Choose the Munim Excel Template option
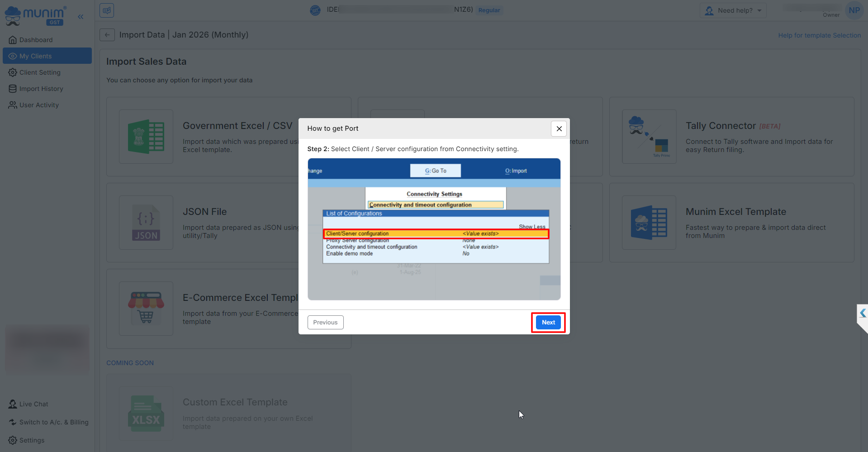The image size is (868, 452). pos(735,212)
